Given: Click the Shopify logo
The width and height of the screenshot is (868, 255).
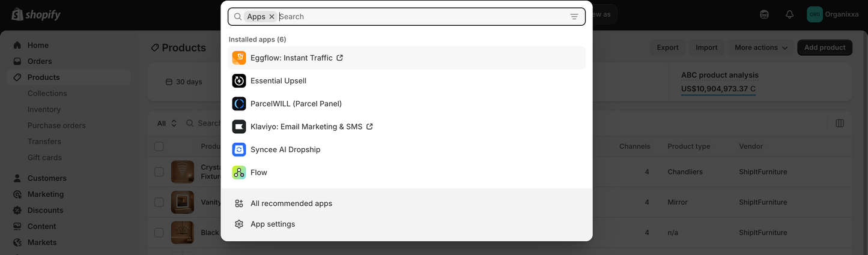Looking at the screenshot, I should tap(36, 14).
